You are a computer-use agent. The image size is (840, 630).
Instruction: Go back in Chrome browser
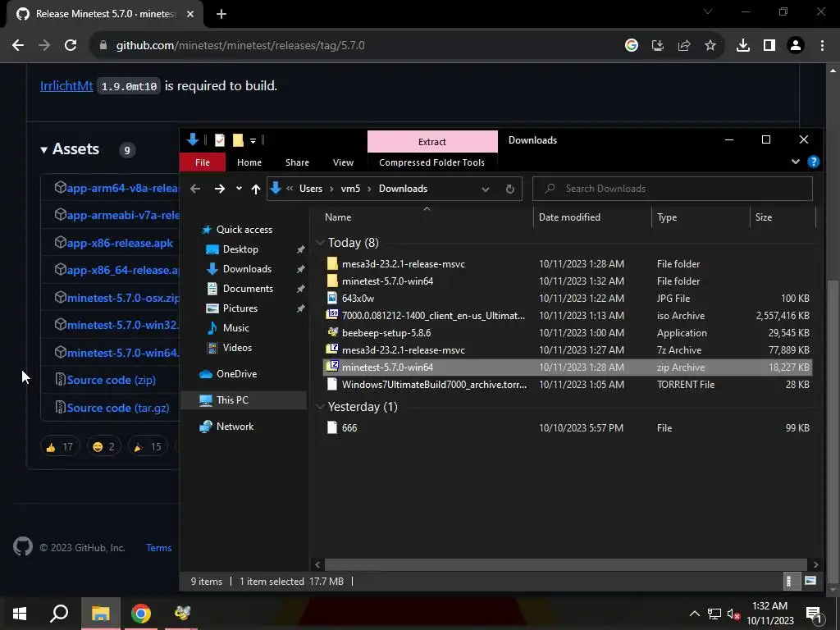coord(18,45)
